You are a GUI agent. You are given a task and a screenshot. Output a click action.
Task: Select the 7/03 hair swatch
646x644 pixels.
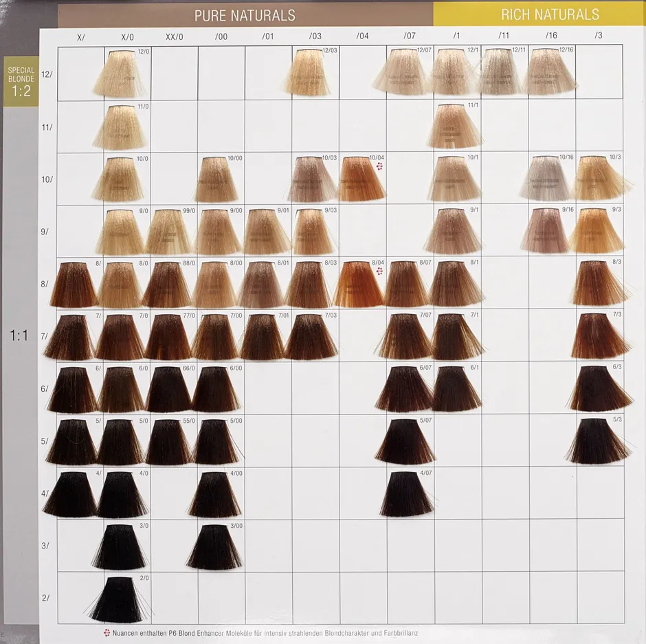click(x=311, y=337)
